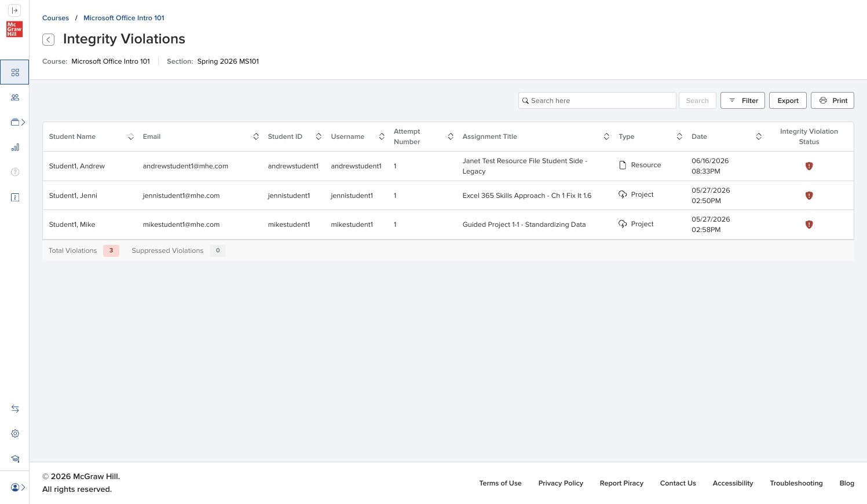Click the 06/16/2026 08:33PM date cell

coord(710,166)
